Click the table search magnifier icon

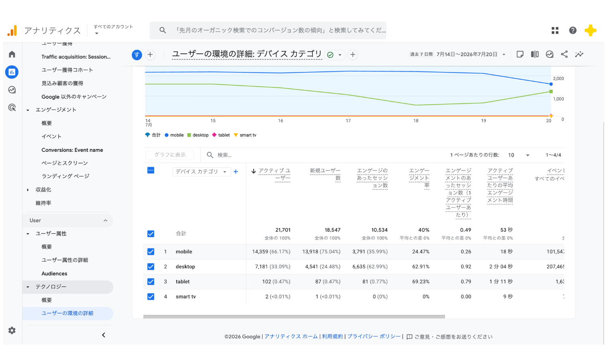pyautogui.click(x=210, y=155)
